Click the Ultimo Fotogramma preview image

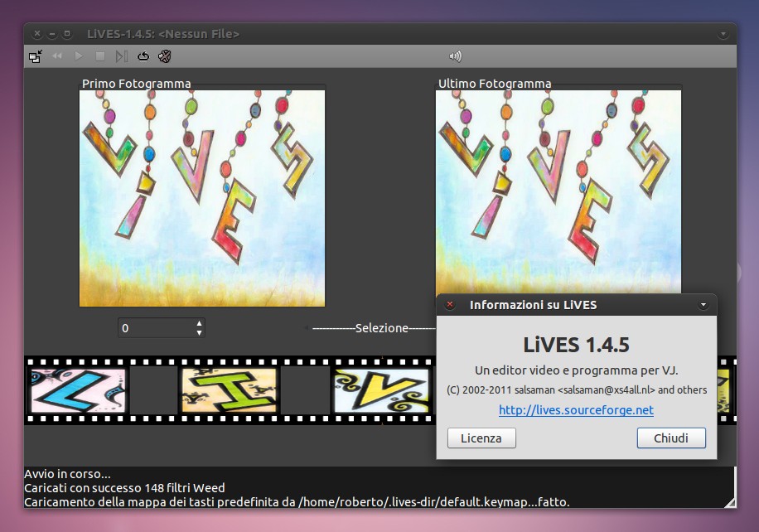pyautogui.click(x=558, y=191)
